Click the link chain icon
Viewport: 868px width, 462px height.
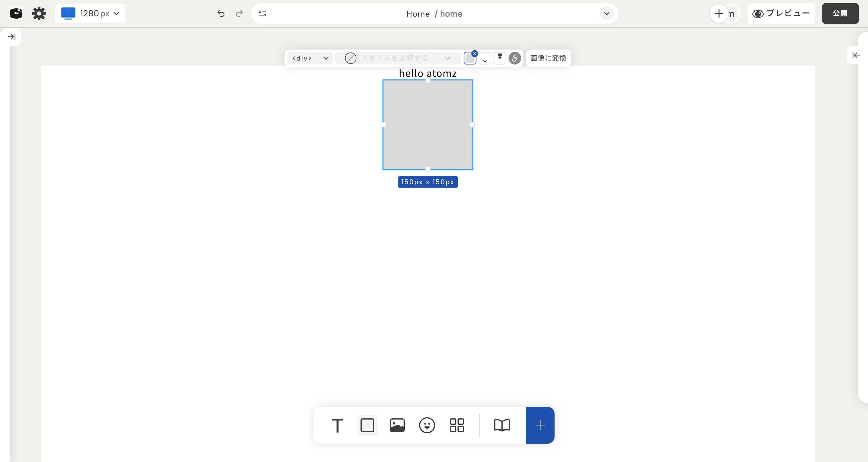point(515,58)
